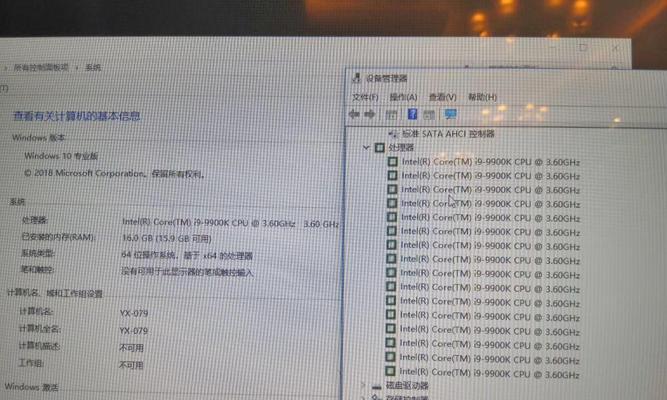The image size is (667, 400).
Task: Open the 帮助(H) menu
Action: click(482, 97)
